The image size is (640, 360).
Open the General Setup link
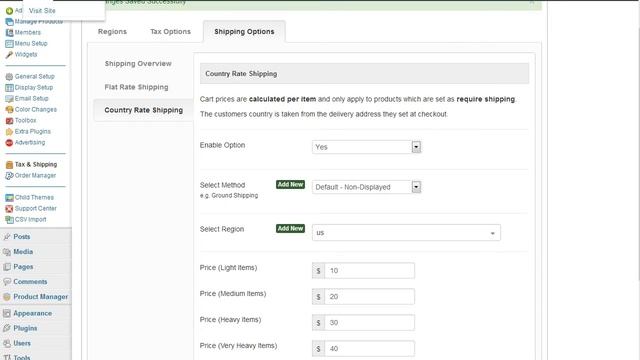(x=34, y=77)
